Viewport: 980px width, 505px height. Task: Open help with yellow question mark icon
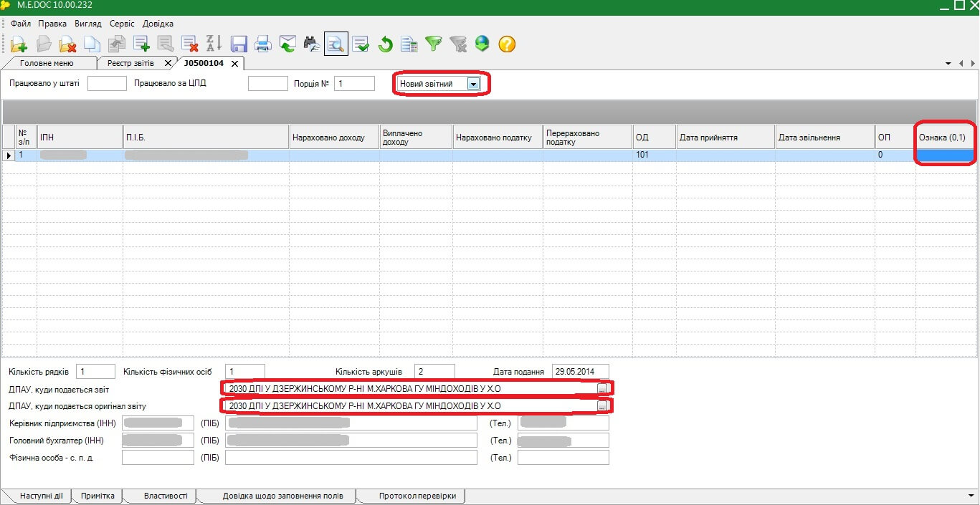507,44
